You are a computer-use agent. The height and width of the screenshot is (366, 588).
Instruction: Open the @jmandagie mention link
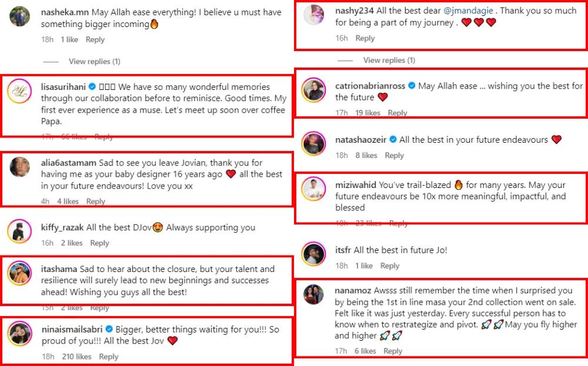(x=470, y=11)
